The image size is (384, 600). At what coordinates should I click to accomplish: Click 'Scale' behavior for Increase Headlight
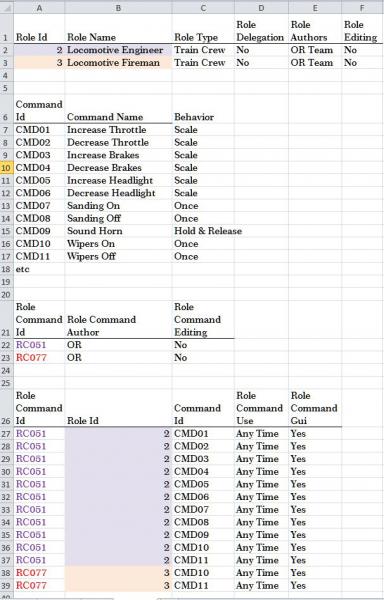pos(203,180)
